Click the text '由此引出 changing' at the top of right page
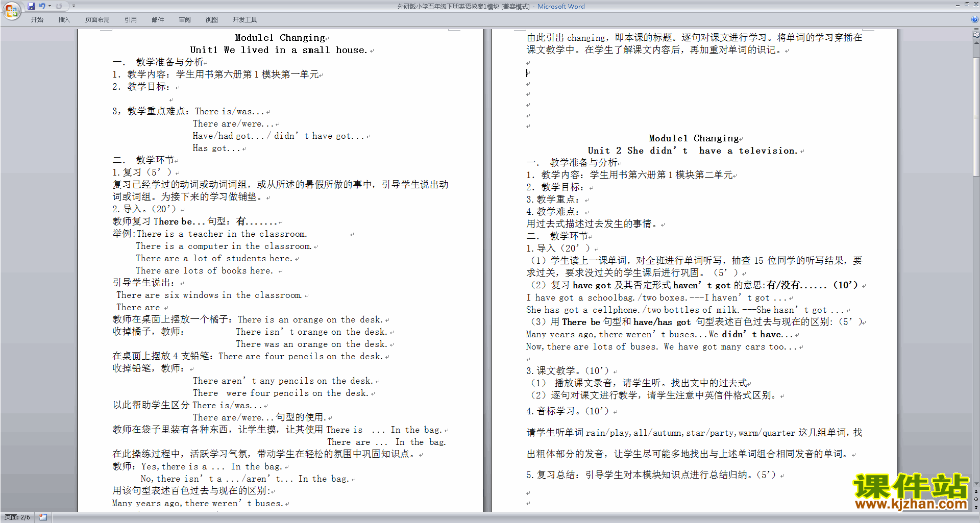 [x=566, y=38]
